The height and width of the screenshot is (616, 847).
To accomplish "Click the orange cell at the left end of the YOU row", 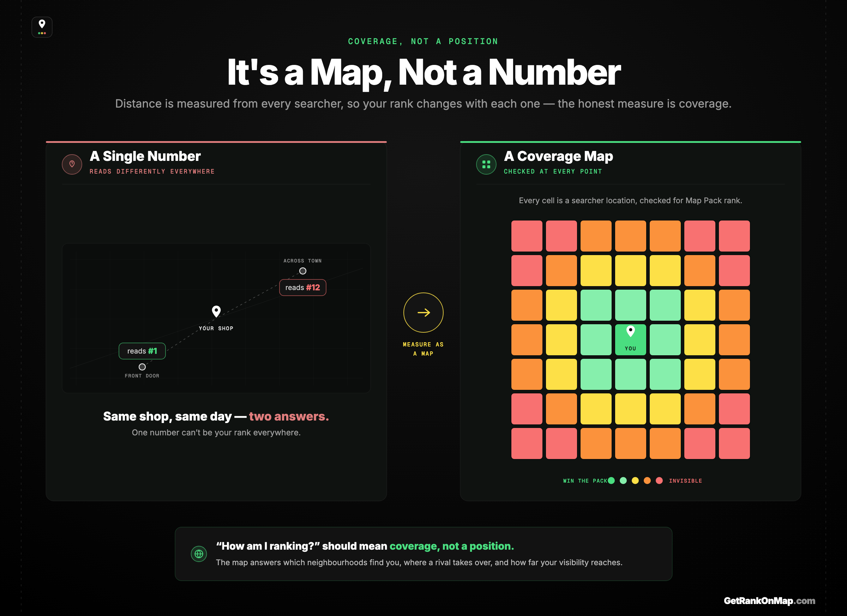I will point(527,339).
